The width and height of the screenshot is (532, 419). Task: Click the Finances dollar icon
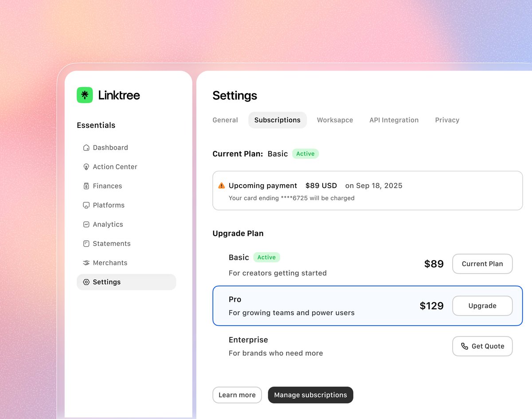(86, 186)
